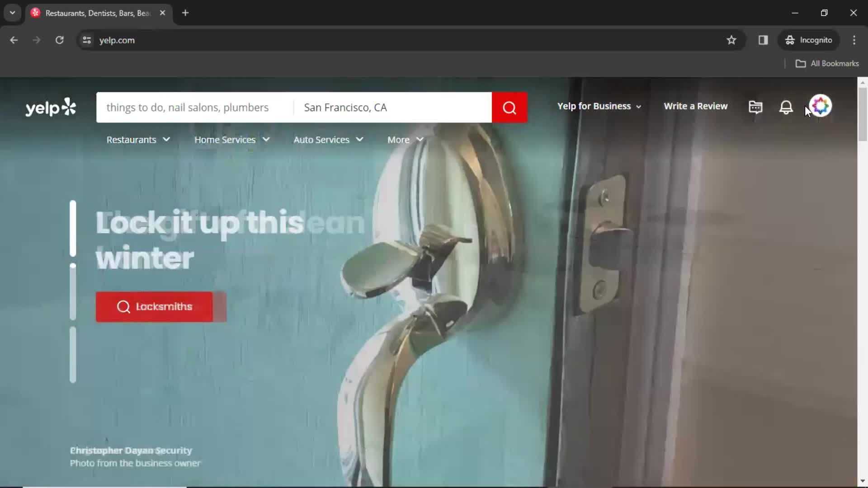Image resolution: width=868 pixels, height=488 pixels.
Task: Click the bookmarks/saved icon
Action: point(756,106)
